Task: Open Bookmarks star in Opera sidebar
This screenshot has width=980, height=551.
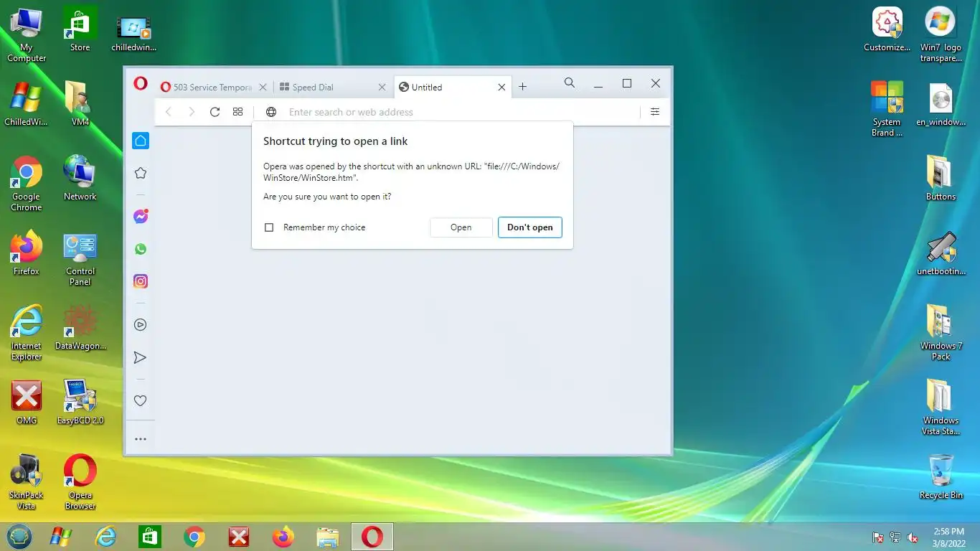Action: click(x=141, y=173)
